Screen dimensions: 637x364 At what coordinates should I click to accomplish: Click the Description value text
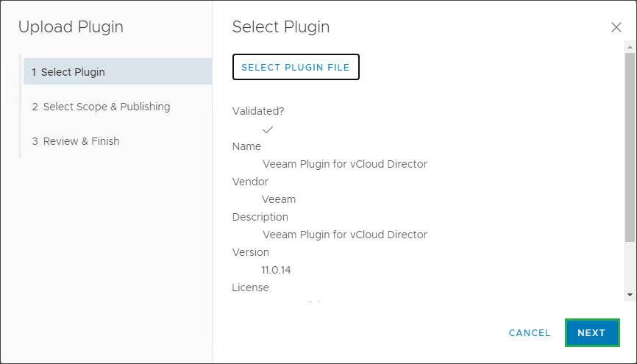click(344, 235)
